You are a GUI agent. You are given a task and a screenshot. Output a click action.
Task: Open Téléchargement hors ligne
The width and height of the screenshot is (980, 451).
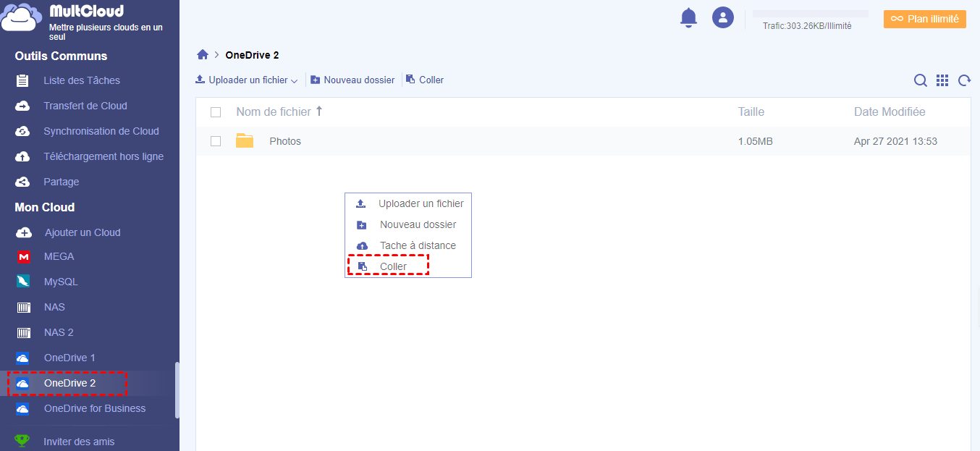(104, 156)
